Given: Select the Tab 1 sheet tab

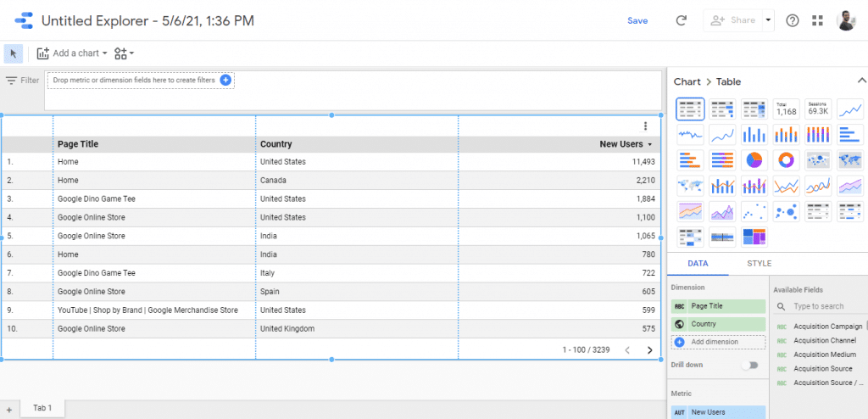Looking at the screenshot, I should pyautogui.click(x=42, y=408).
